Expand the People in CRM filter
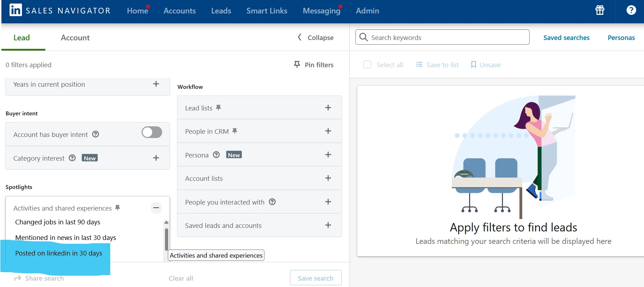The width and height of the screenshot is (644, 287). [328, 131]
